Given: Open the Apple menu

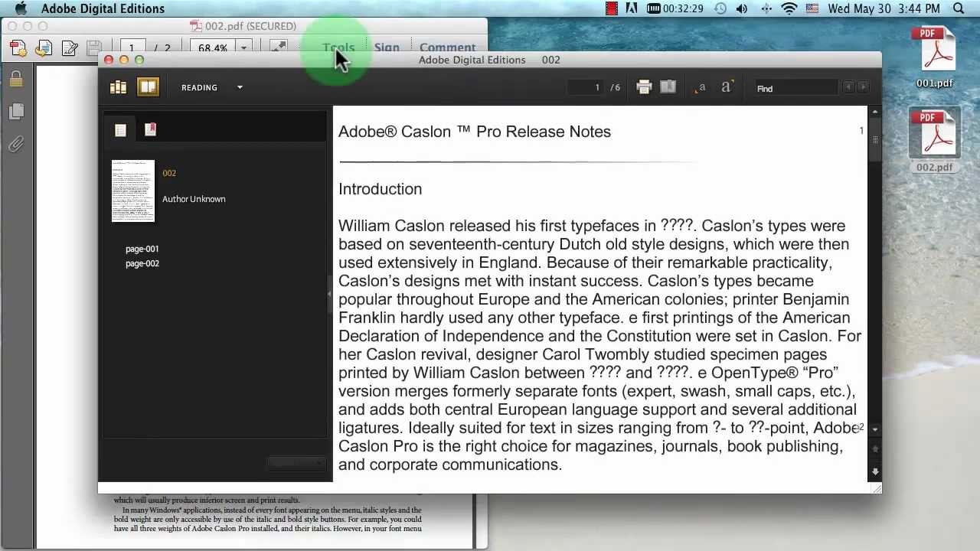Looking at the screenshot, I should pos(21,8).
